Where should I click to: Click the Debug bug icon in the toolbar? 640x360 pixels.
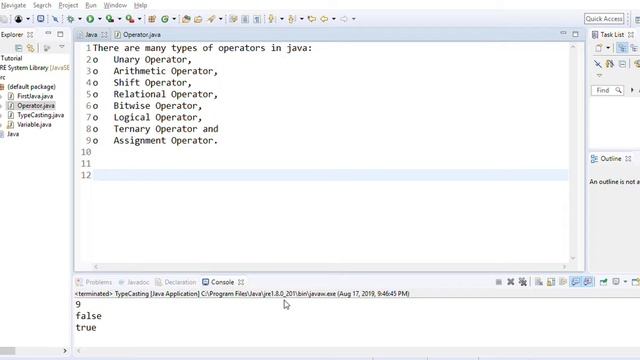(71, 19)
